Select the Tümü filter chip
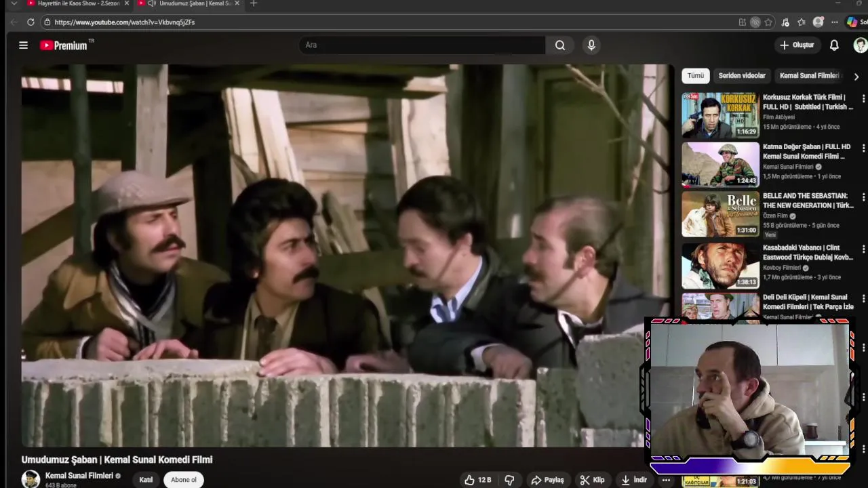868x488 pixels. 696,76
